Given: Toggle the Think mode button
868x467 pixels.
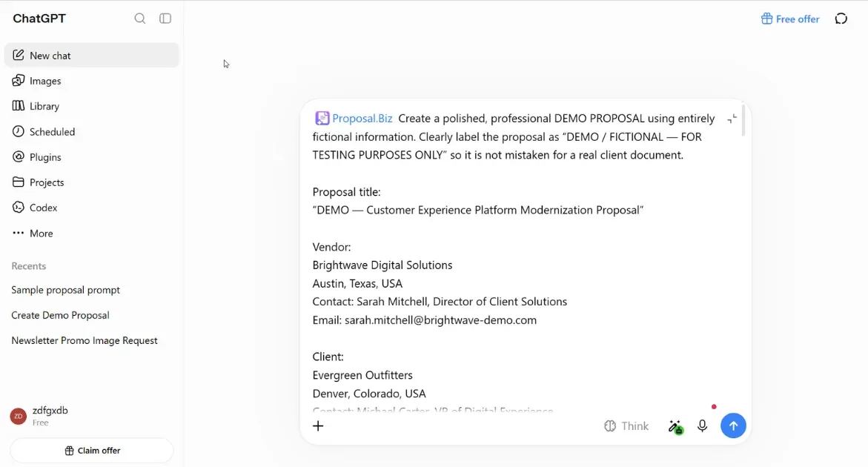Looking at the screenshot, I should tap(626, 426).
